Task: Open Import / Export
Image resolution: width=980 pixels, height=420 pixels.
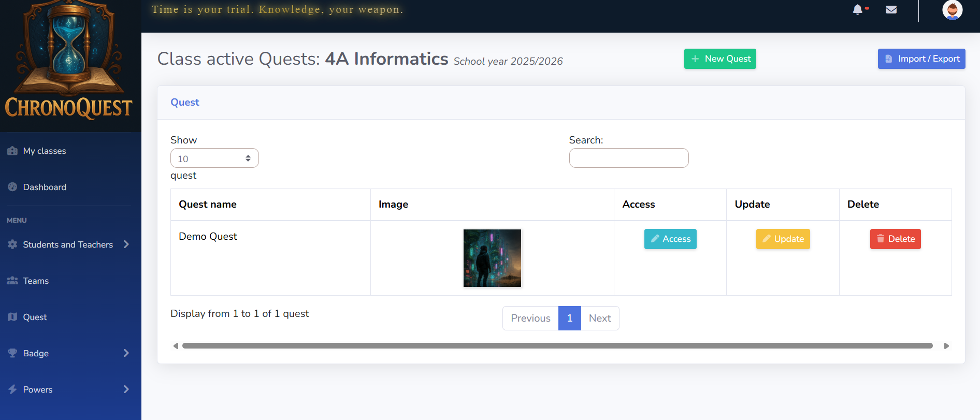Action: [x=921, y=59]
